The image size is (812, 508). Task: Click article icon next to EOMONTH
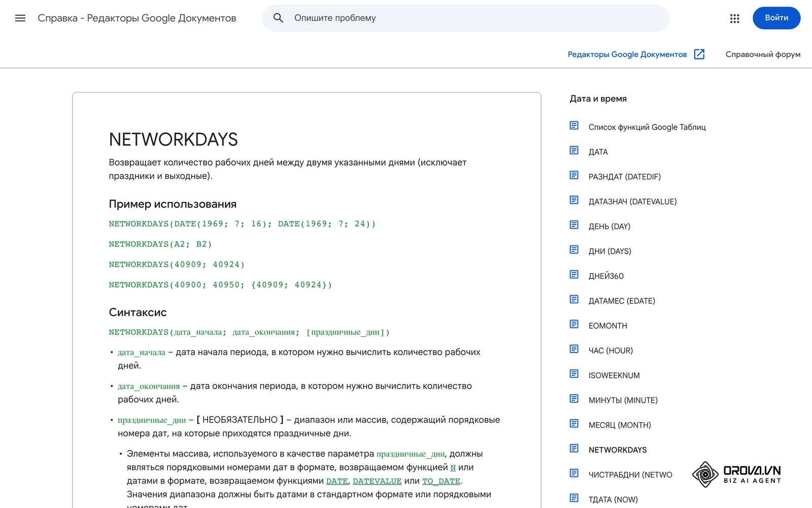[x=574, y=325]
